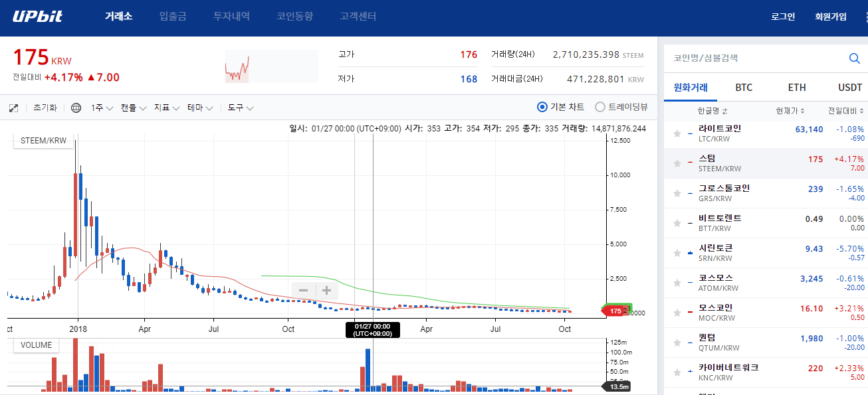Open the 테마 theme dropdown

[x=200, y=108]
